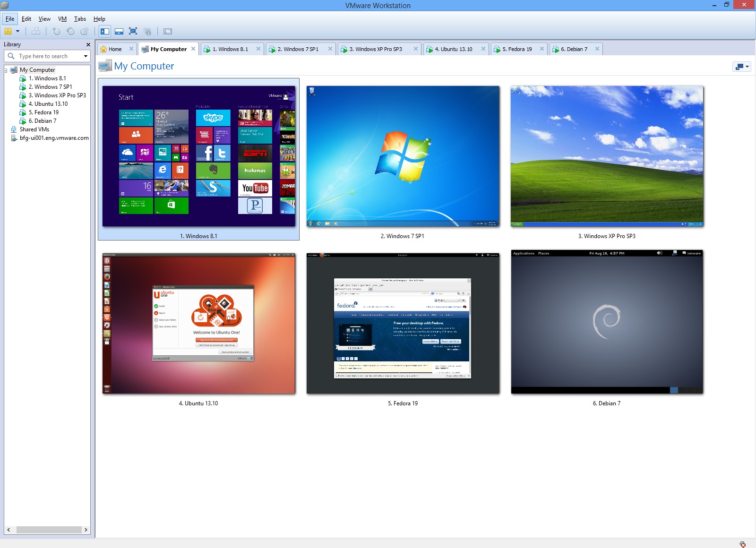Open the Power options dropdown on toolbar
The height and width of the screenshot is (548, 756).
tap(17, 31)
